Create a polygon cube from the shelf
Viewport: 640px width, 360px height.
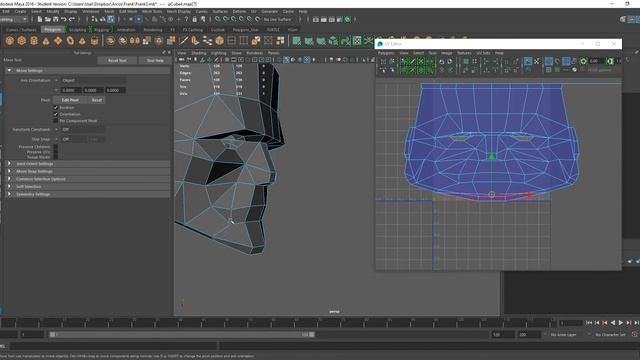(x=22, y=40)
